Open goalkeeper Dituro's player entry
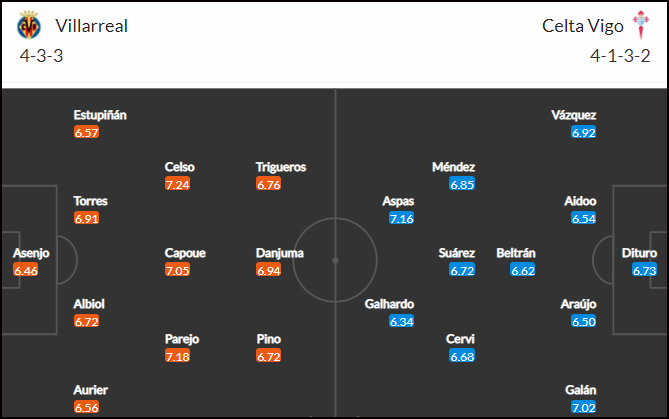Viewport: 669px width, 419px height. [639, 253]
